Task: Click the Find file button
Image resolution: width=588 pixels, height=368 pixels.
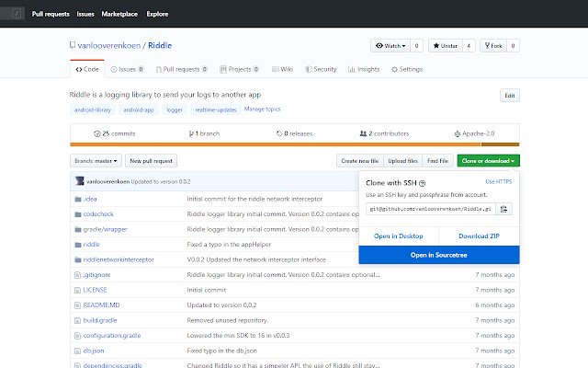Action: tap(437, 161)
